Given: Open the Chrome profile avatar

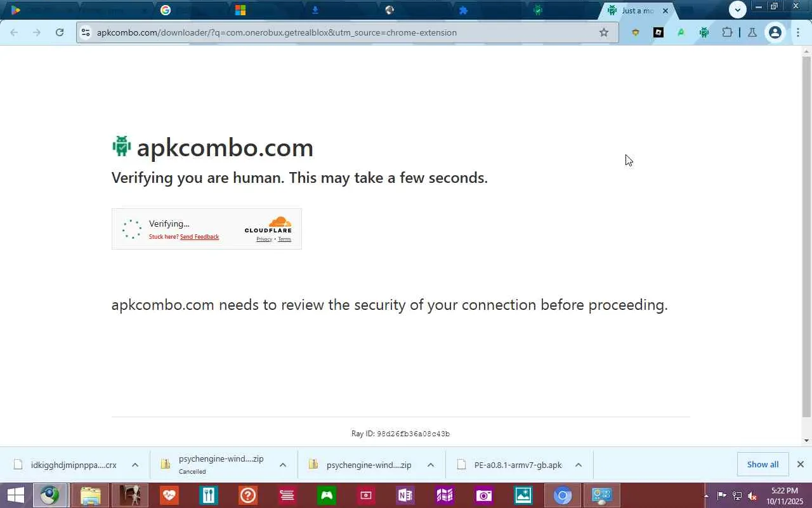Looking at the screenshot, I should pos(775,32).
